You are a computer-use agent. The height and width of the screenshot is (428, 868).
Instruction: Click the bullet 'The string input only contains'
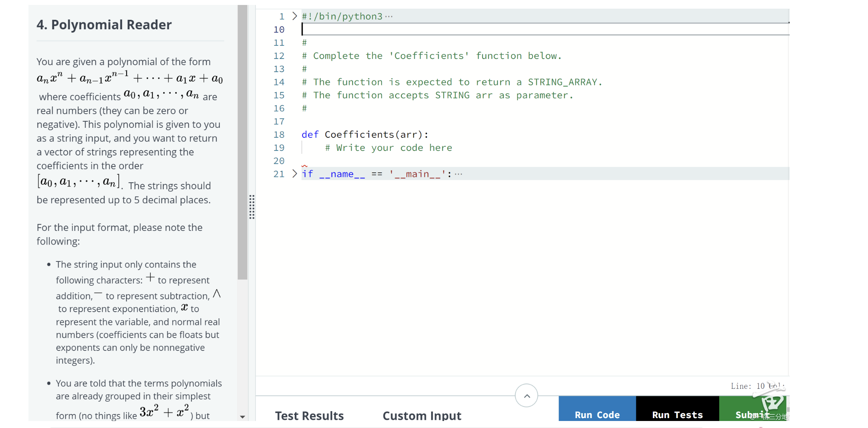[139, 312]
